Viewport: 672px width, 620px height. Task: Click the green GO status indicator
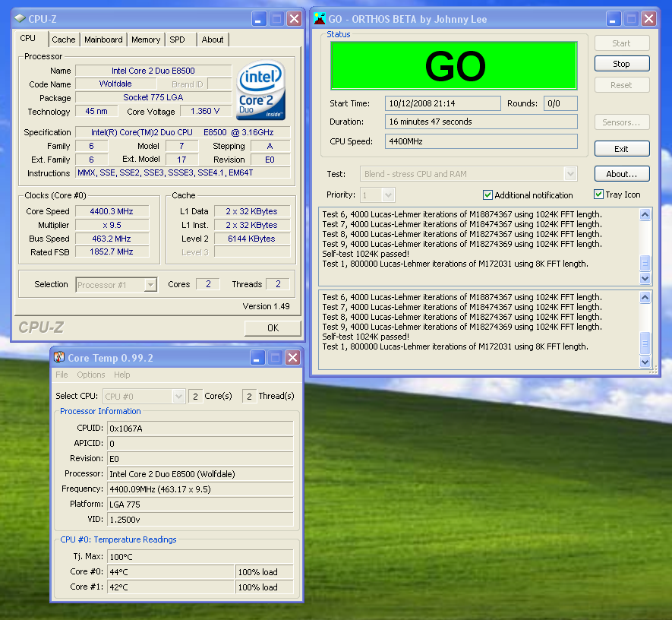tap(454, 66)
